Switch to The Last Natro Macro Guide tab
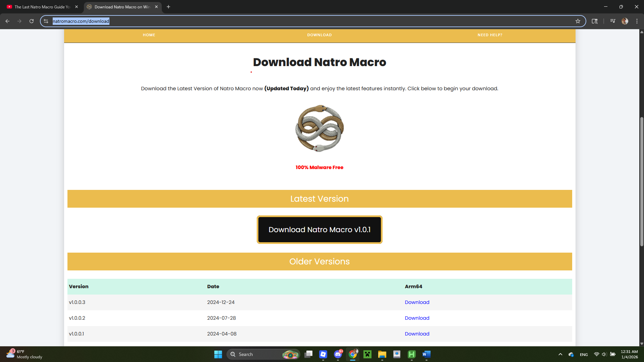644x362 pixels. click(x=42, y=7)
